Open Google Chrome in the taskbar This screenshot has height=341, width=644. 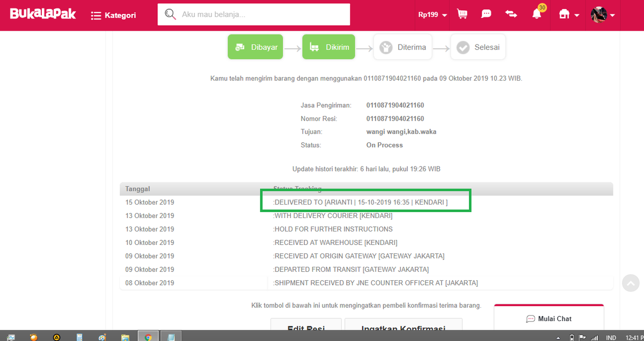click(x=148, y=337)
